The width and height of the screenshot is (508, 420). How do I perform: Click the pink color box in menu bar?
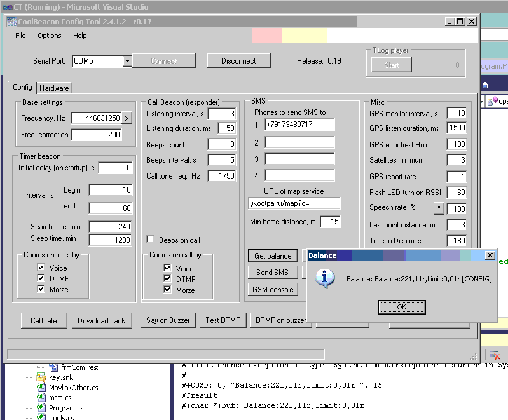coord(266,36)
